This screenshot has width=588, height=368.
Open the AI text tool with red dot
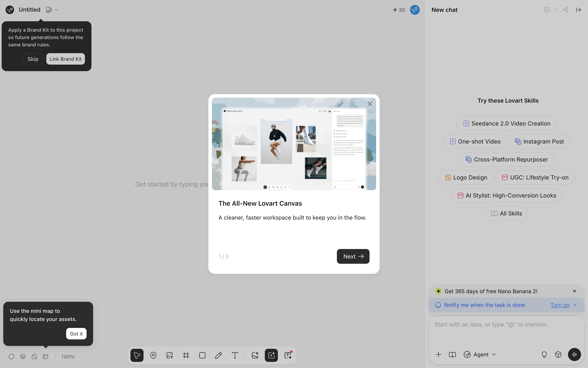tap(288, 355)
